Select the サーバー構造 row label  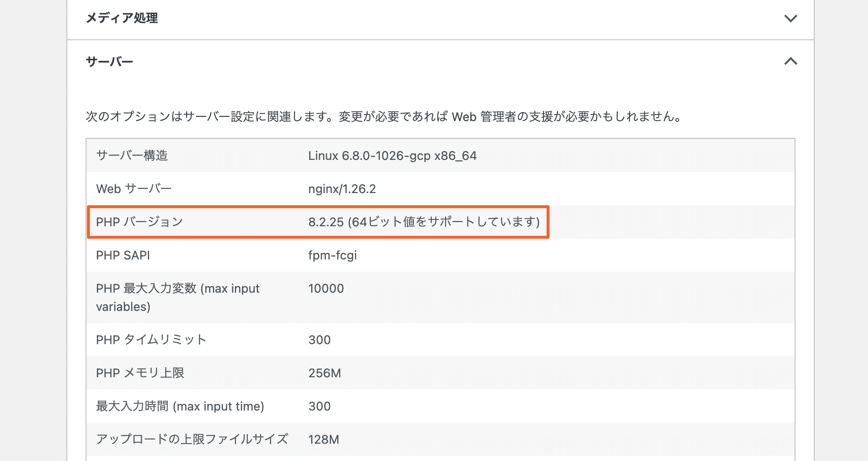pyautogui.click(x=132, y=156)
